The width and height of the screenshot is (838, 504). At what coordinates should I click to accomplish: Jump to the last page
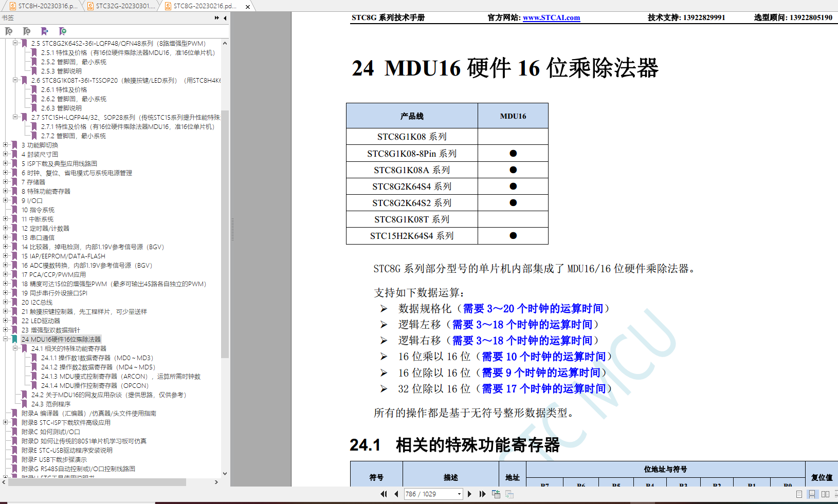point(482,494)
